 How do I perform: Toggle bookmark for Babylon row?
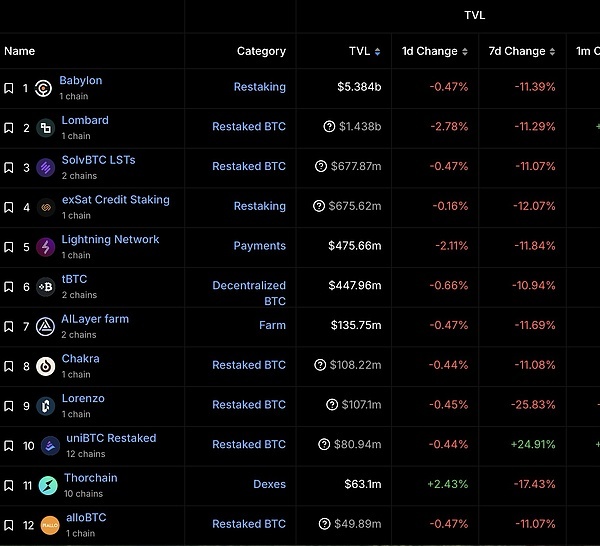click(8, 88)
